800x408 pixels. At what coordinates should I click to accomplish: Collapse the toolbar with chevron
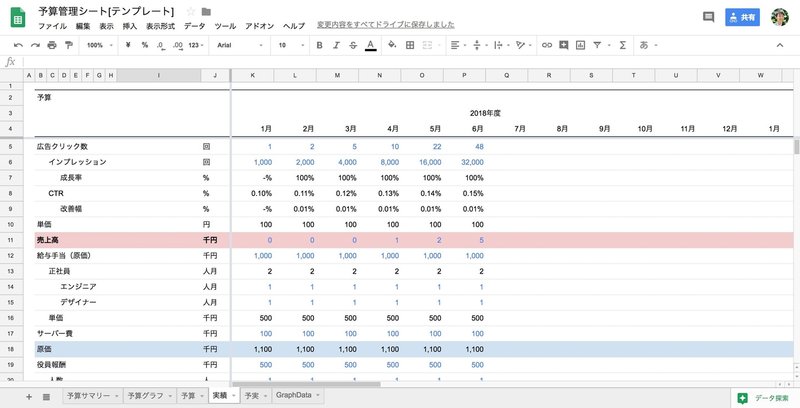coord(780,45)
